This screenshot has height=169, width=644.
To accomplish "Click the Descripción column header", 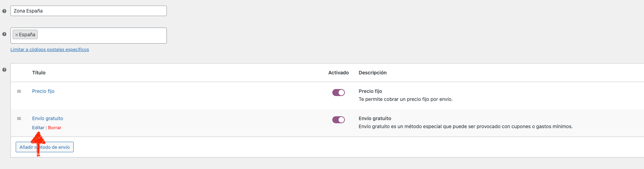I will (372, 73).
